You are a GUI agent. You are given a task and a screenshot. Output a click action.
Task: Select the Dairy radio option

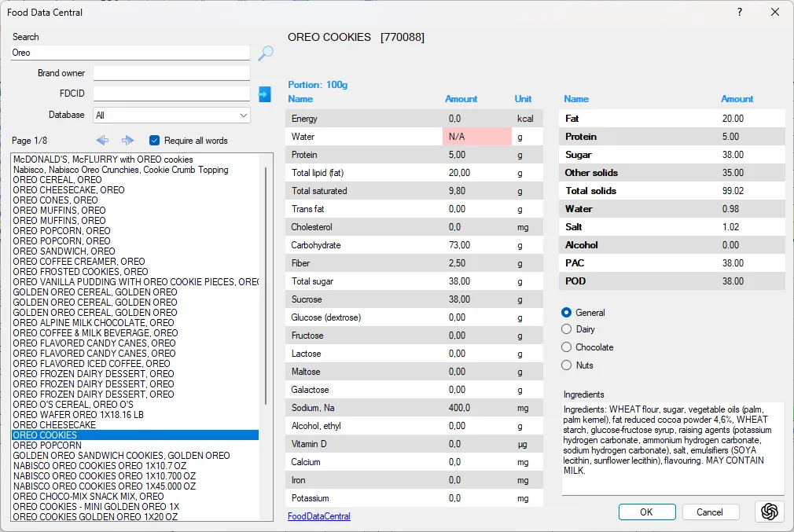pos(566,329)
